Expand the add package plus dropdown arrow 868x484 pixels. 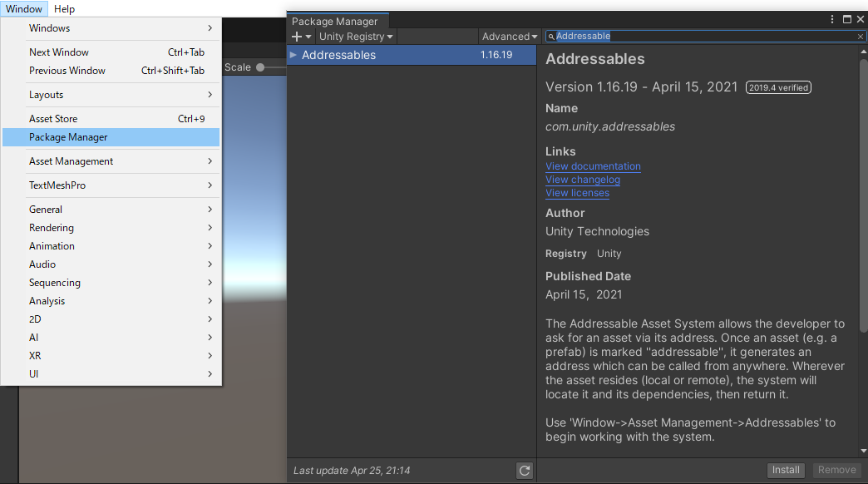[x=307, y=37]
